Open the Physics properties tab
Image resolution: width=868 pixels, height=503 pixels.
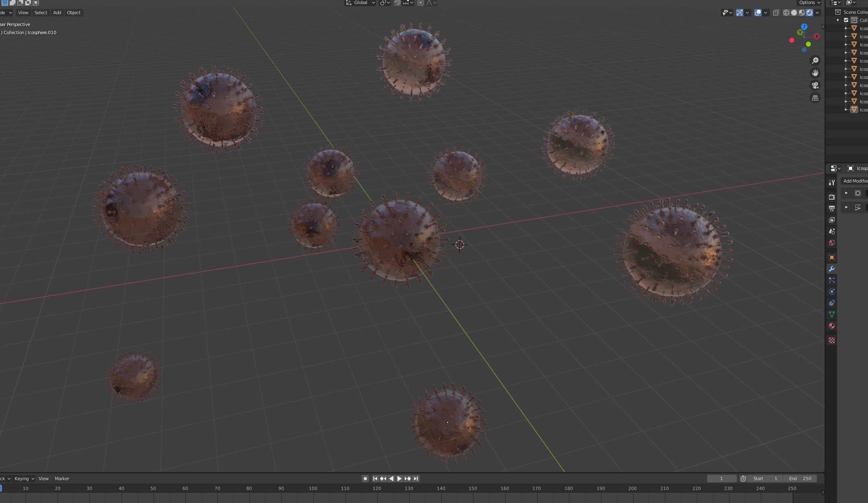coord(832,292)
